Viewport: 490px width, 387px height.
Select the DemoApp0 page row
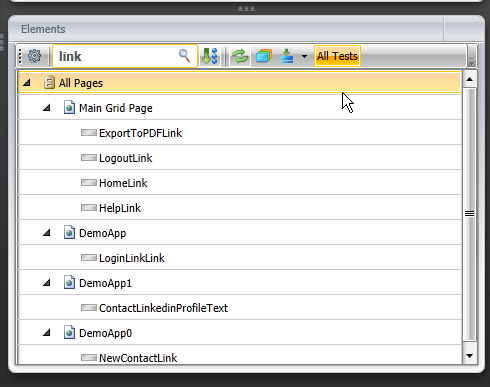tap(239, 333)
